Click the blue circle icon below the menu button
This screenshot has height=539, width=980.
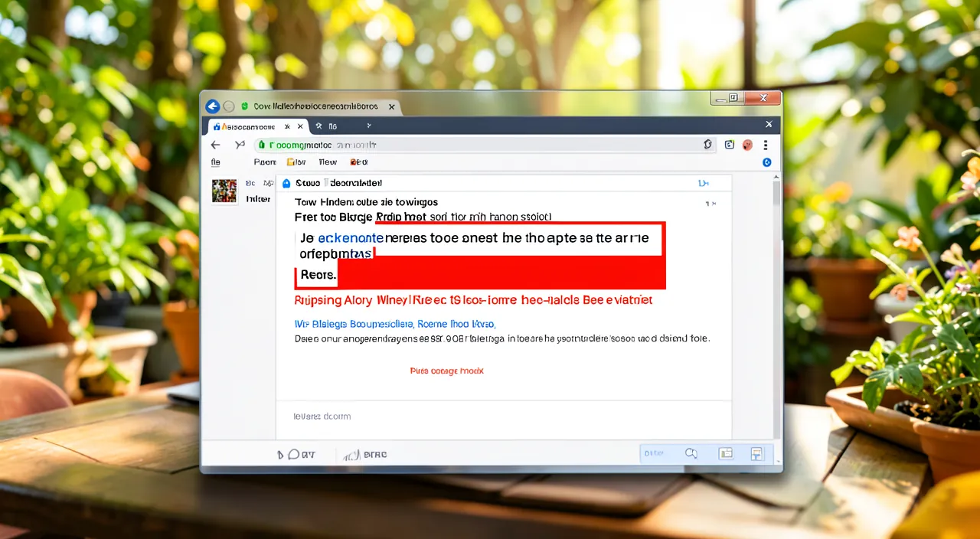point(767,162)
